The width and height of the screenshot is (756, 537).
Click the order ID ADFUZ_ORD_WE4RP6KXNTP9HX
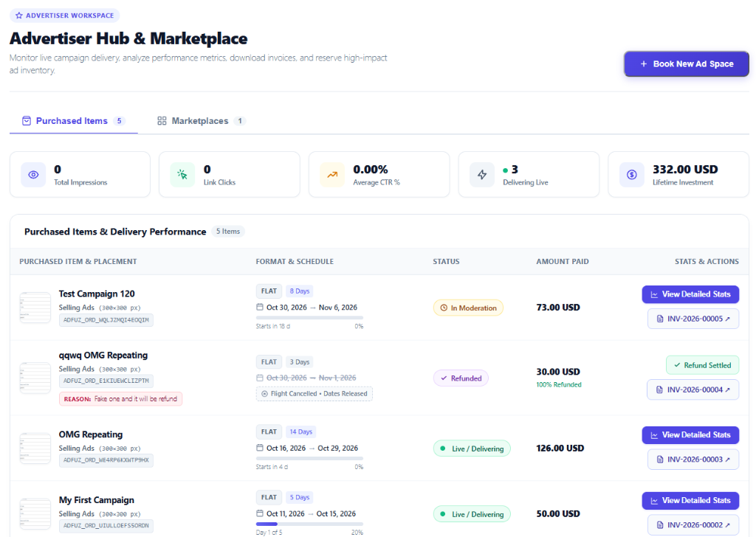[106, 460]
